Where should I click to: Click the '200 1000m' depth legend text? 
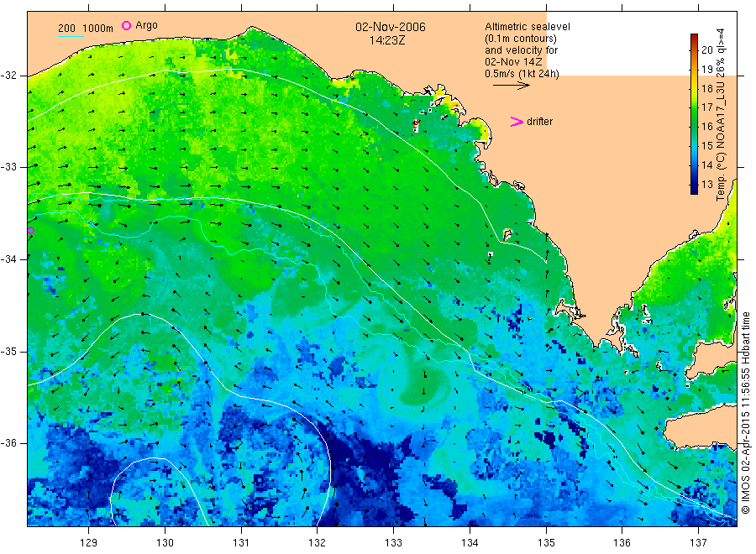(x=86, y=29)
